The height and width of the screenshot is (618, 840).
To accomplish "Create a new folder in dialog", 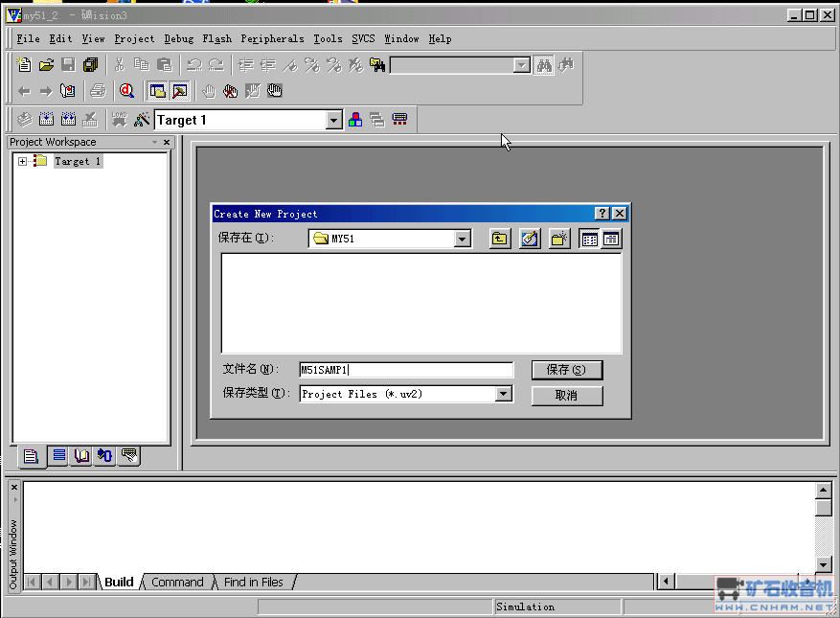I will (558, 239).
